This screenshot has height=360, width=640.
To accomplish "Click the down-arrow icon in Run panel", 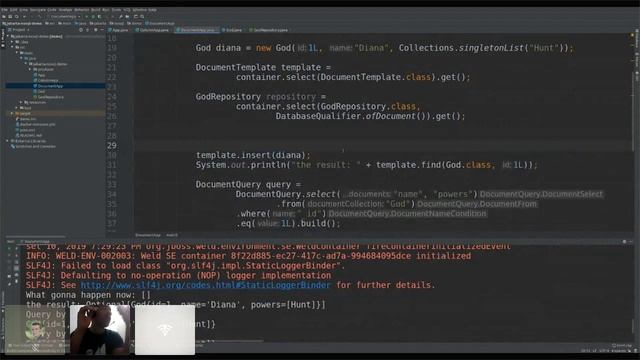I will [16, 255].
